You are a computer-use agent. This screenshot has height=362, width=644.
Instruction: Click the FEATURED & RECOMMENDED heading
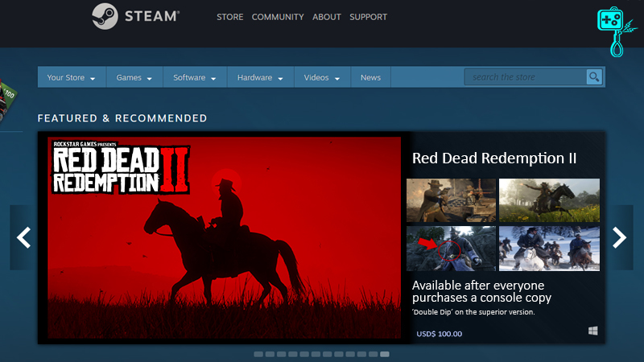(x=122, y=118)
